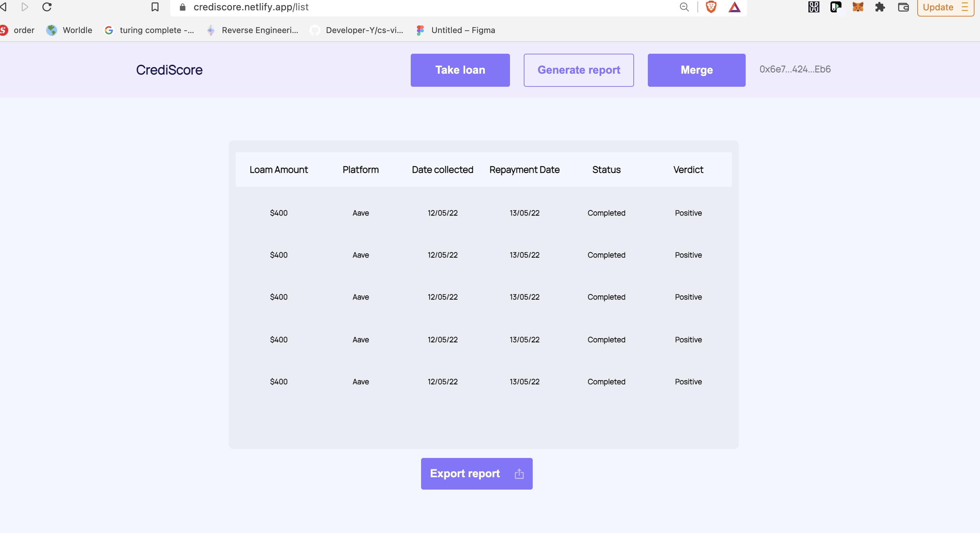Open the Developer-Y/cs-vi... bookmark
Viewport: 980px width, 533px height.
[x=356, y=30]
